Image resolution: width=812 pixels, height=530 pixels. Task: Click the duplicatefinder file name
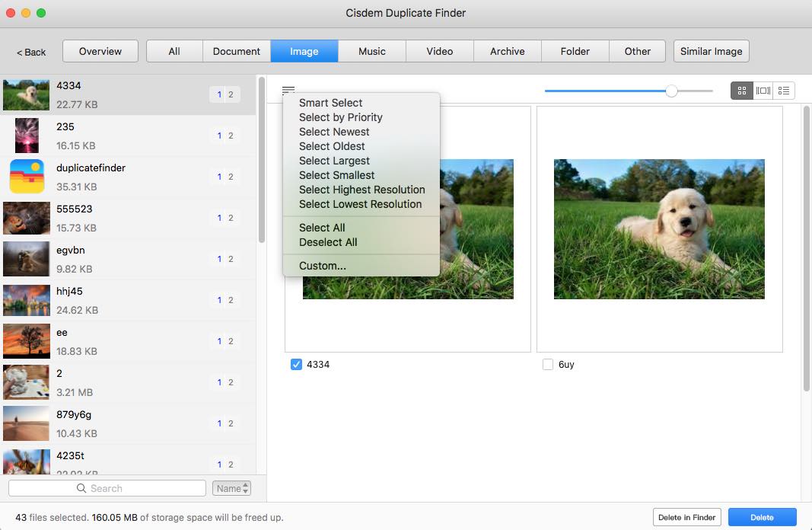91,168
